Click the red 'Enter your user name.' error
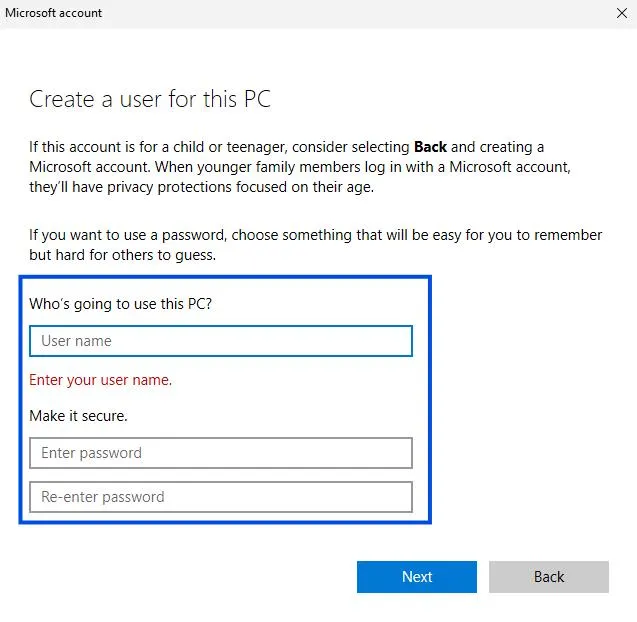 (100, 380)
